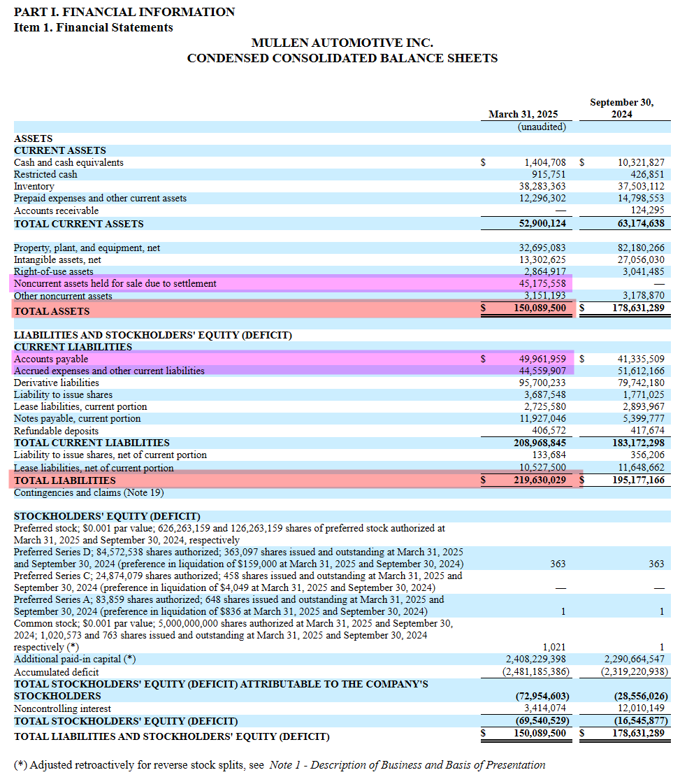This screenshot has width=687, height=784.
Task: Select the 'TOTAL ASSETS' label
Action: coord(52,311)
